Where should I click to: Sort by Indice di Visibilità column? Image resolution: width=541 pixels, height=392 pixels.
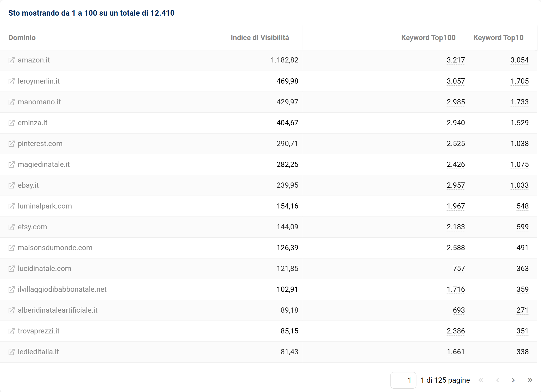click(260, 38)
